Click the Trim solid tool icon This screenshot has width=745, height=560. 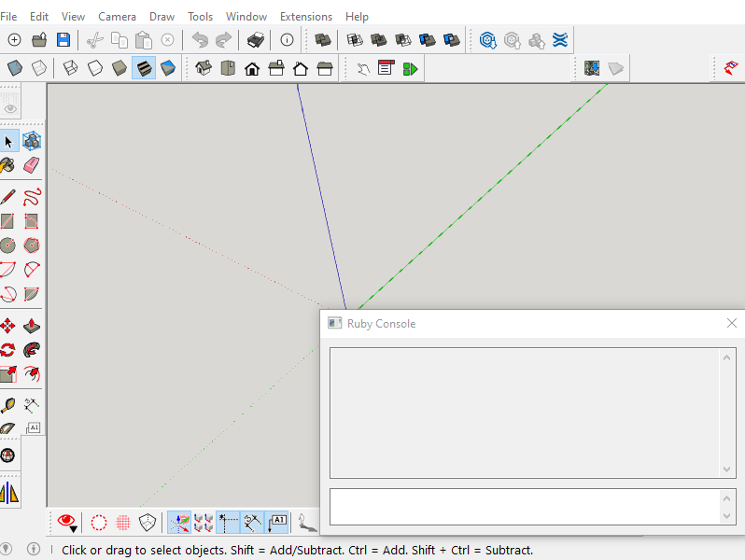click(x=428, y=40)
